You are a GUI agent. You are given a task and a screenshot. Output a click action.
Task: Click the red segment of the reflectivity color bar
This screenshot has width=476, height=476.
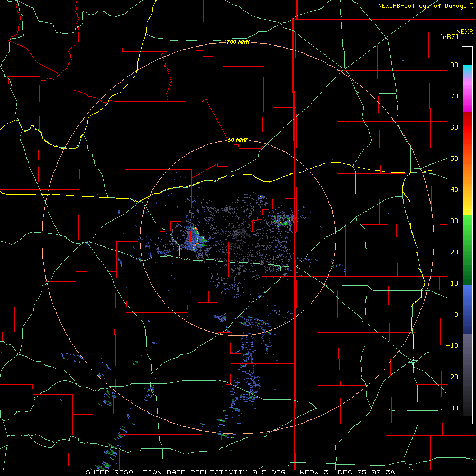coord(467,127)
